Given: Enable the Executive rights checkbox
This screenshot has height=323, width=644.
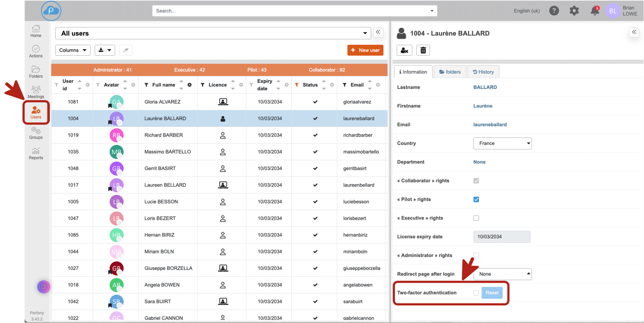Looking at the screenshot, I should pyautogui.click(x=476, y=218).
